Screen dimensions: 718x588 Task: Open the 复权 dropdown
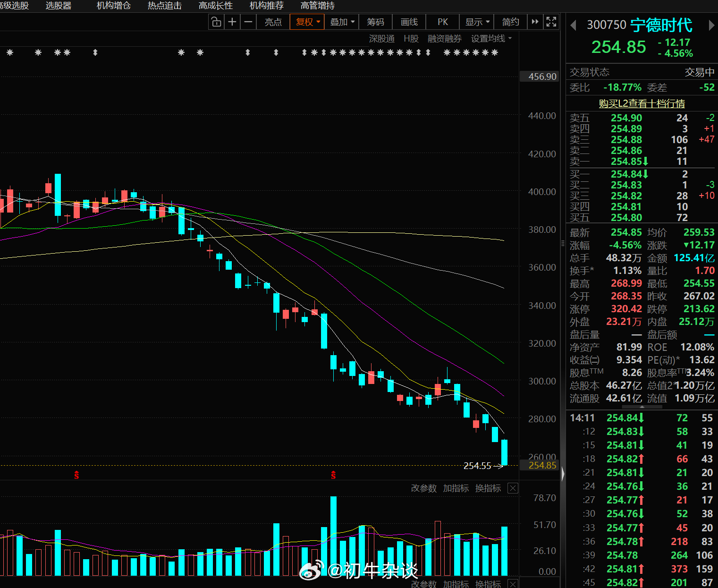click(x=307, y=22)
